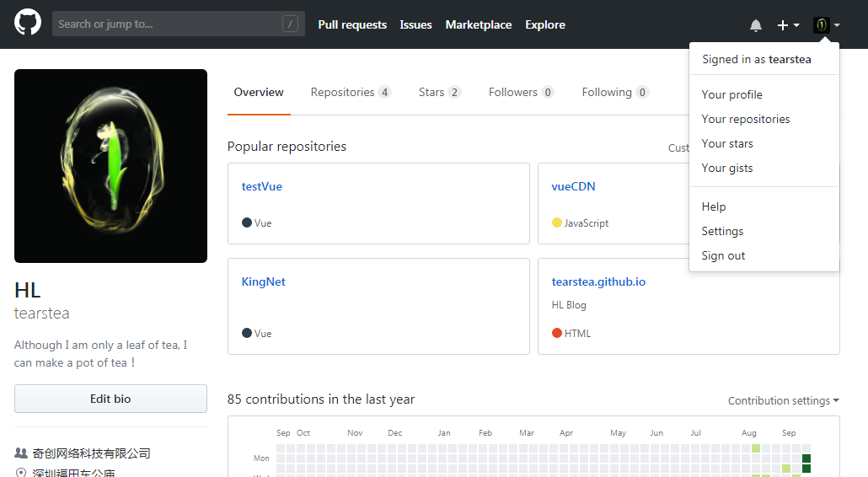The height and width of the screenshot is (477, 868).
Task: Open the tearstea.github.io repository
Action: tap(598, 281)
